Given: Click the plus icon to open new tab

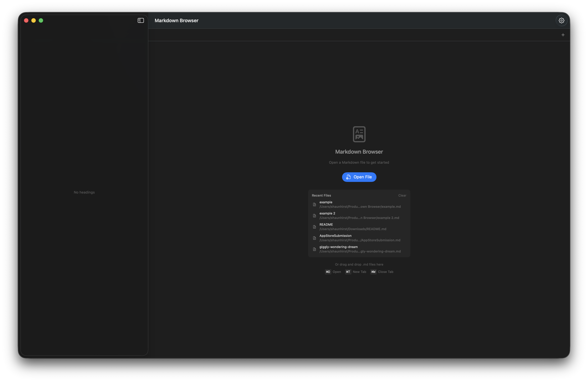Looking at the screenshot, I should pyautogui.click(x=563, y=35).
